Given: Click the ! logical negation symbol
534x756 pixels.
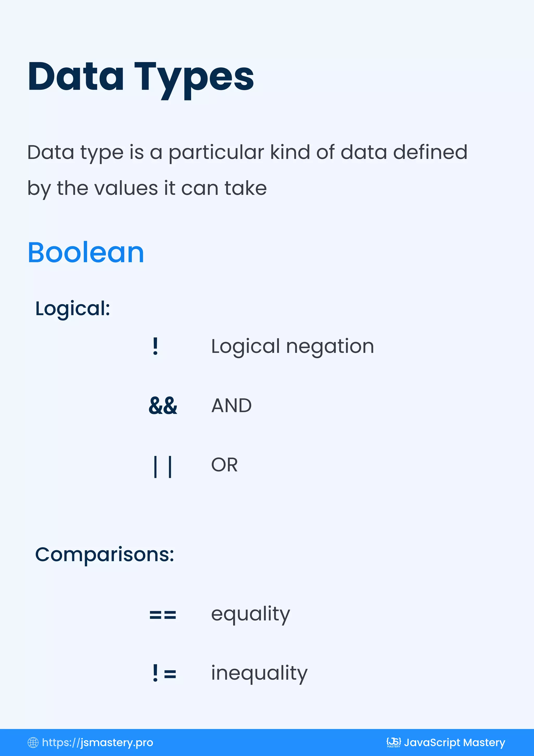Looking at the screenshot, I should point(155,346).
